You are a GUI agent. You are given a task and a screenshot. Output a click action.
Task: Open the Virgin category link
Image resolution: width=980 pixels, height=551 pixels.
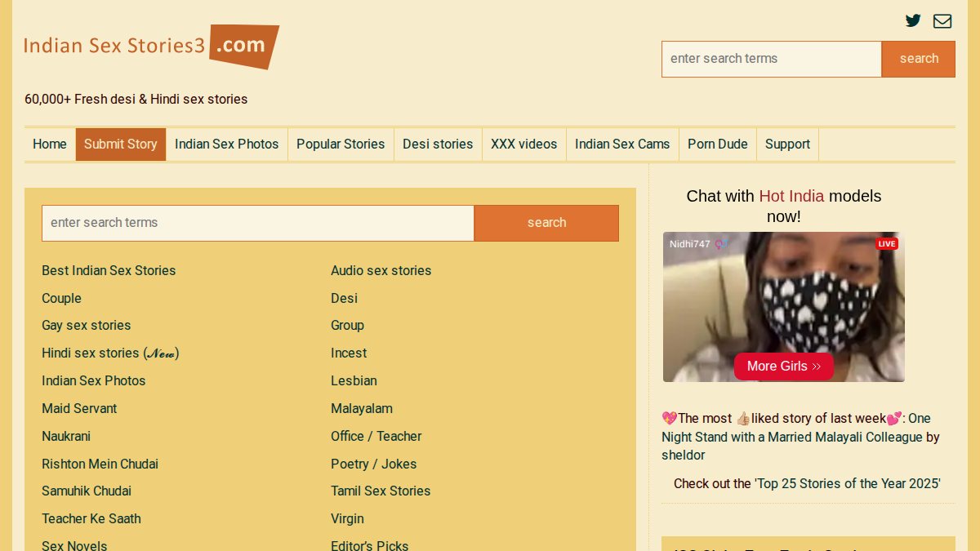(x=348, y=519)
